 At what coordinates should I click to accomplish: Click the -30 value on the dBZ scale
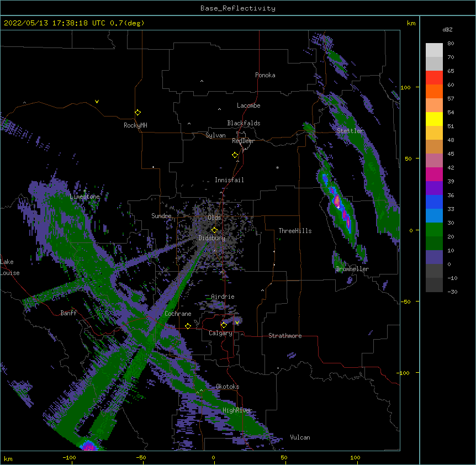[452, 292]
